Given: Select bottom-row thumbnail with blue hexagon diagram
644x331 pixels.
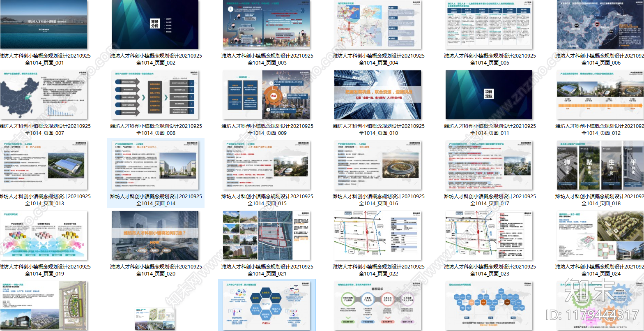Looking at the screenshot, I should (266, 306).
